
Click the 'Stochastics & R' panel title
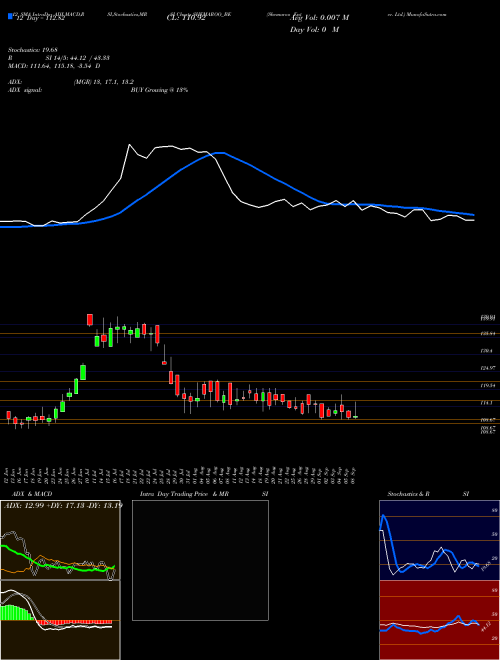click(410, 494)
